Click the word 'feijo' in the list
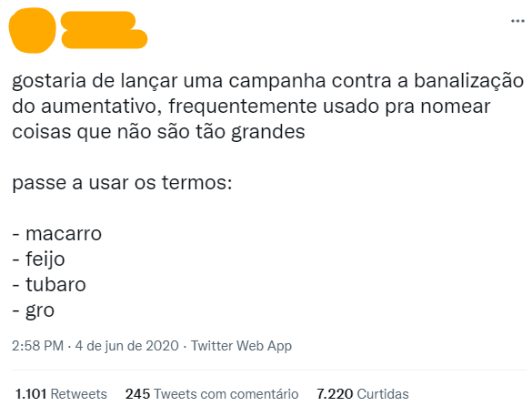This screenshot has width=532, height=416. point(45,259)
